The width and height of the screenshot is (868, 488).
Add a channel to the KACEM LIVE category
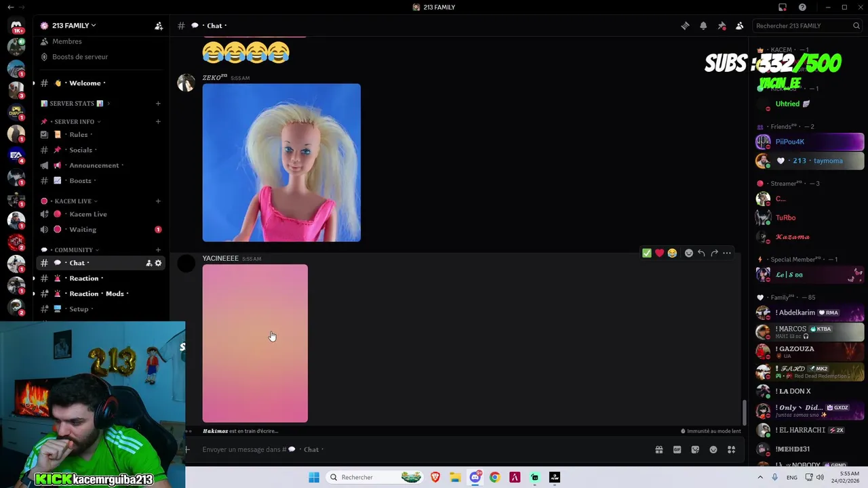click(158, 201)
